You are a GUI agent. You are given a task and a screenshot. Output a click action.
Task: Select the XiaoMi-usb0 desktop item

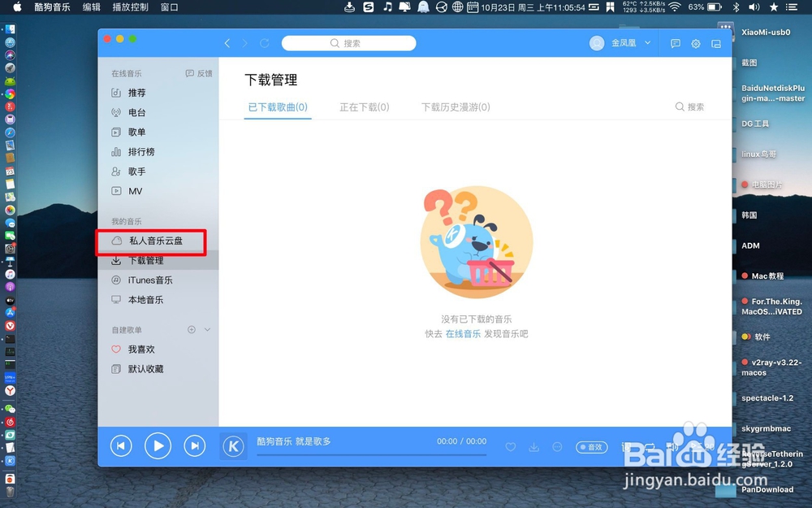click(x=766, y=33)
